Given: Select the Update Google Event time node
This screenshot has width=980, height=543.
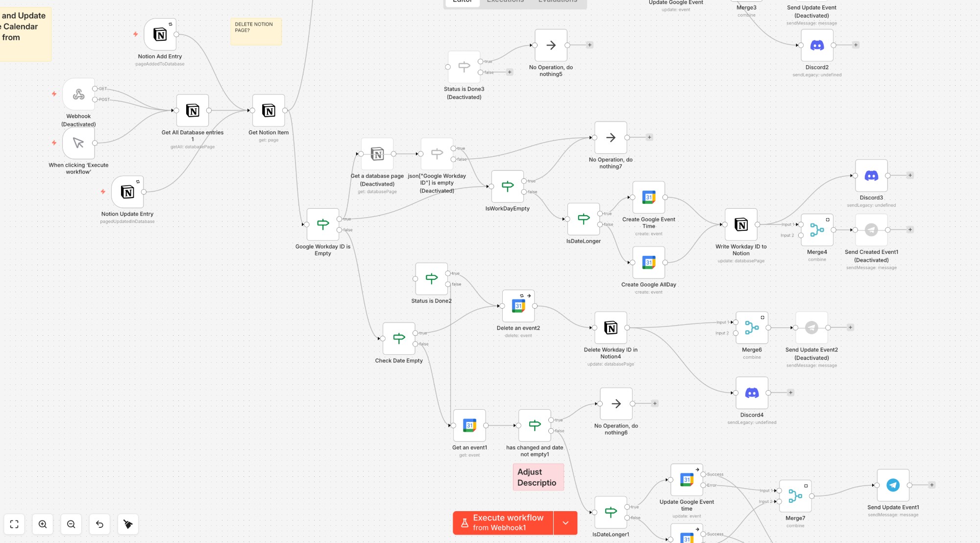Looking at the screenshot, I should (686, 480).
